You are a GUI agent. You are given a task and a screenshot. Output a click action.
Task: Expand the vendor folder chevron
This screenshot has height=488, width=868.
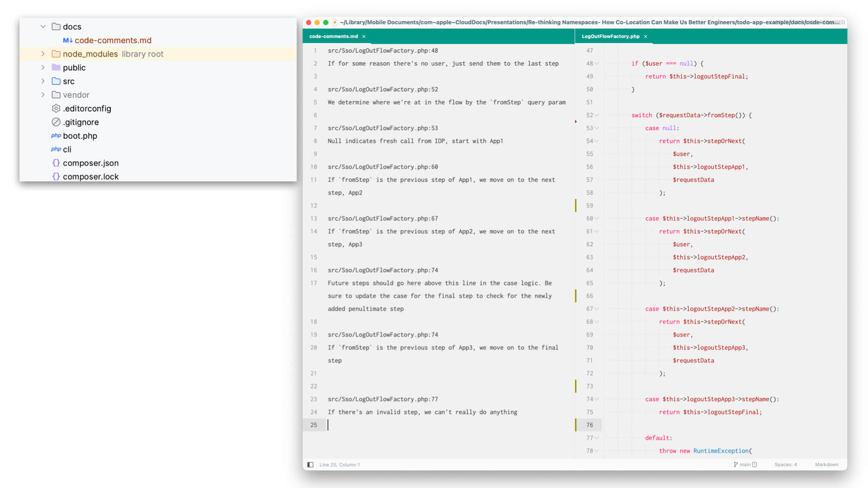coord(43,94)
